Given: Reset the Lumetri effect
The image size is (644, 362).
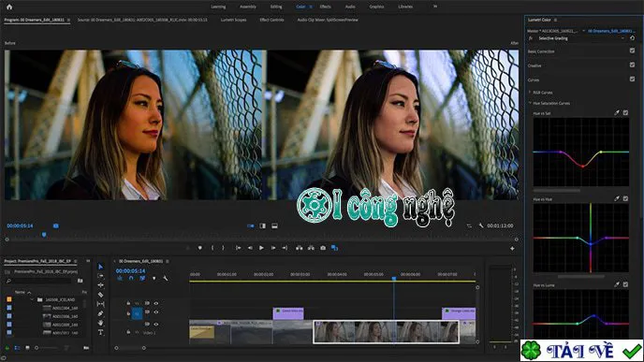Looking at the screenshot, I should tap(632, 38).
